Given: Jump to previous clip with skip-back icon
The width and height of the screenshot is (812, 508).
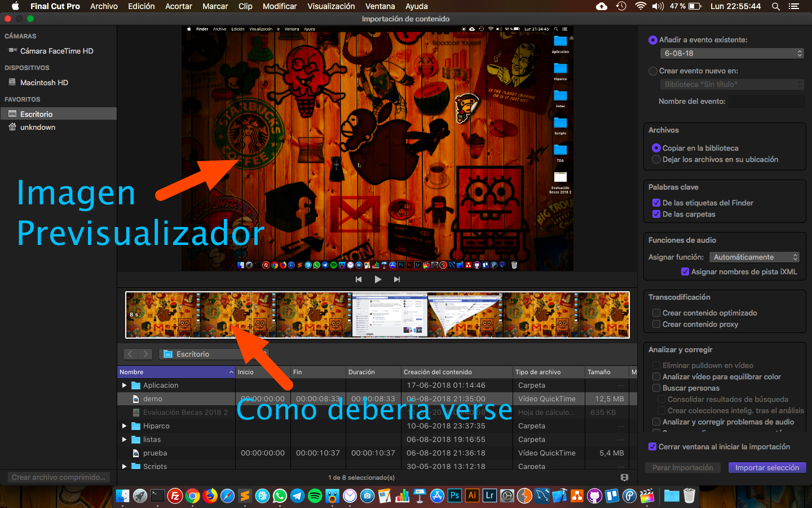Looking at the screenshot, I should [359, 279].
